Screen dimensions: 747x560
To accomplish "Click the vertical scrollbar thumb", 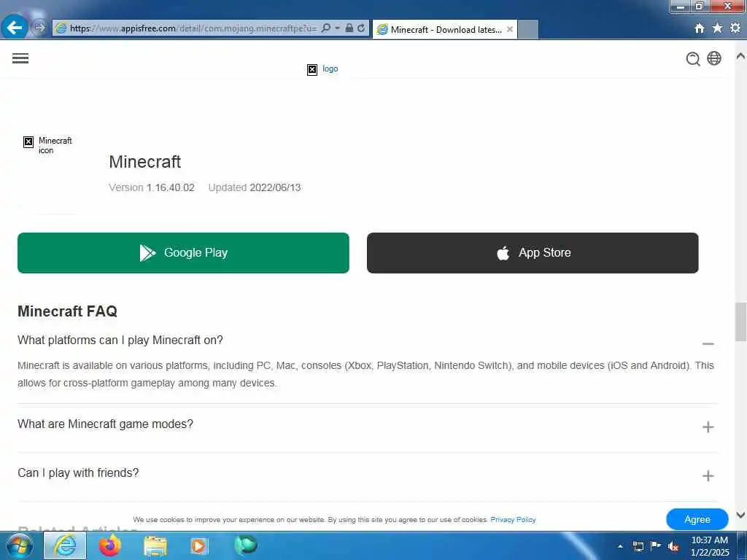I will [740, 322].
